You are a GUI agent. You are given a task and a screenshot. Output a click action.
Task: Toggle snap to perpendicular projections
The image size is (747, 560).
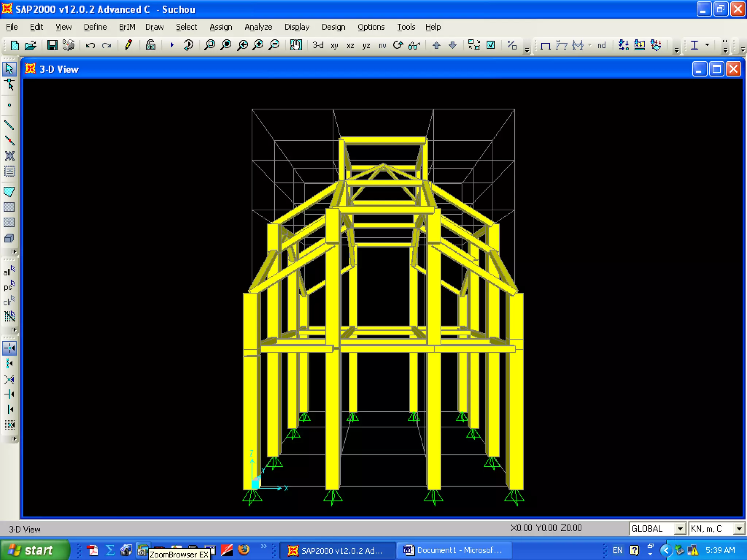9,394
